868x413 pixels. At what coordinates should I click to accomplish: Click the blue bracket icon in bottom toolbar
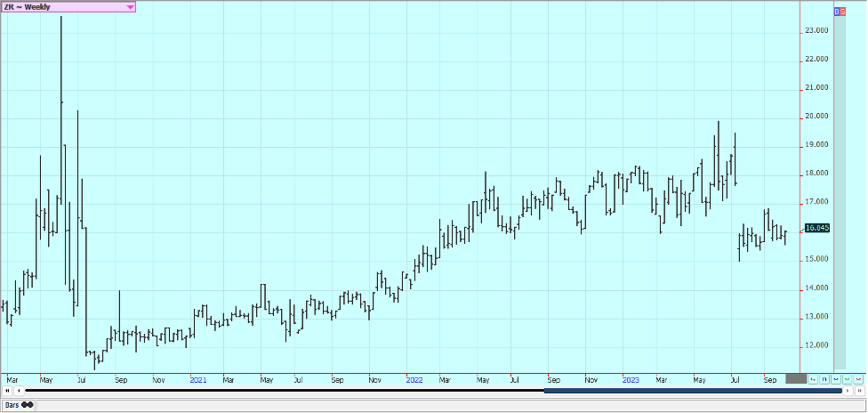coord(824,379)
